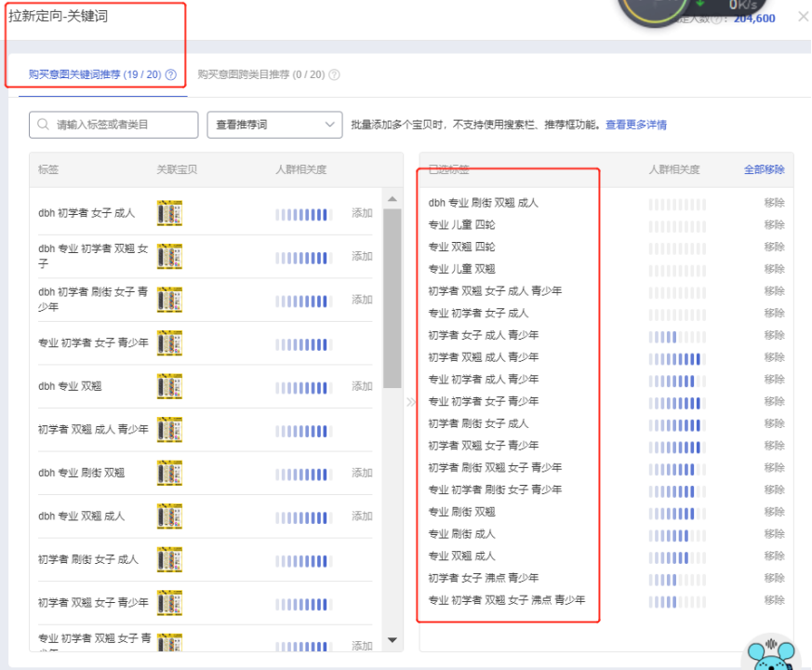Open help icon beside 购买意图跨类目推荐 tab
The image size is (812, 670).
[335, 74]
